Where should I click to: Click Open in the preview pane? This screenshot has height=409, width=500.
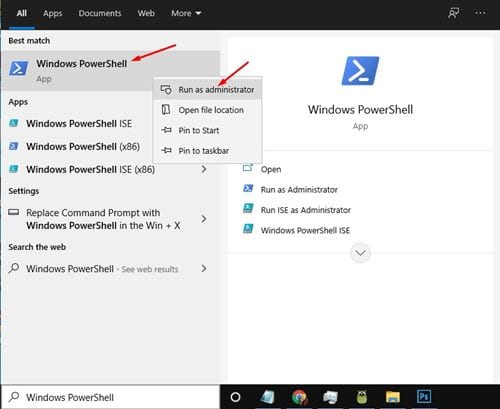coord(271,169)
